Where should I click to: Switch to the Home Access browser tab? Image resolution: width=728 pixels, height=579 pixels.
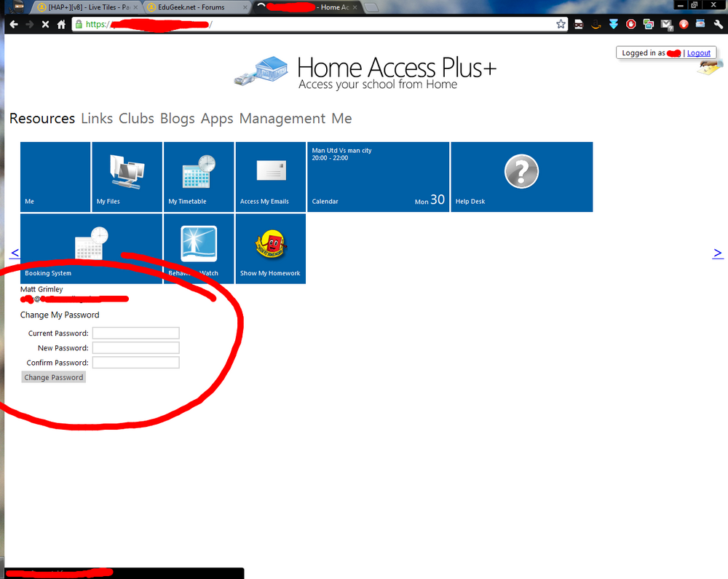click(306, 7)
